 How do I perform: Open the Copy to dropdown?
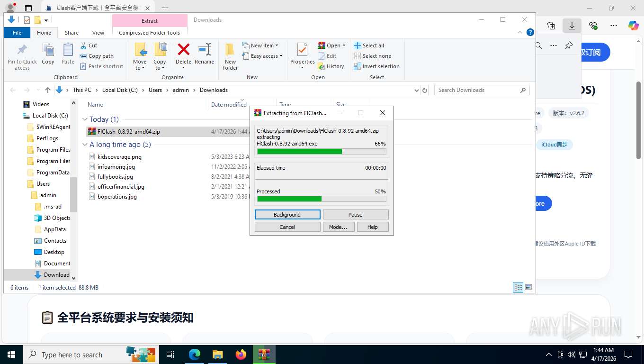coord(160,68)
